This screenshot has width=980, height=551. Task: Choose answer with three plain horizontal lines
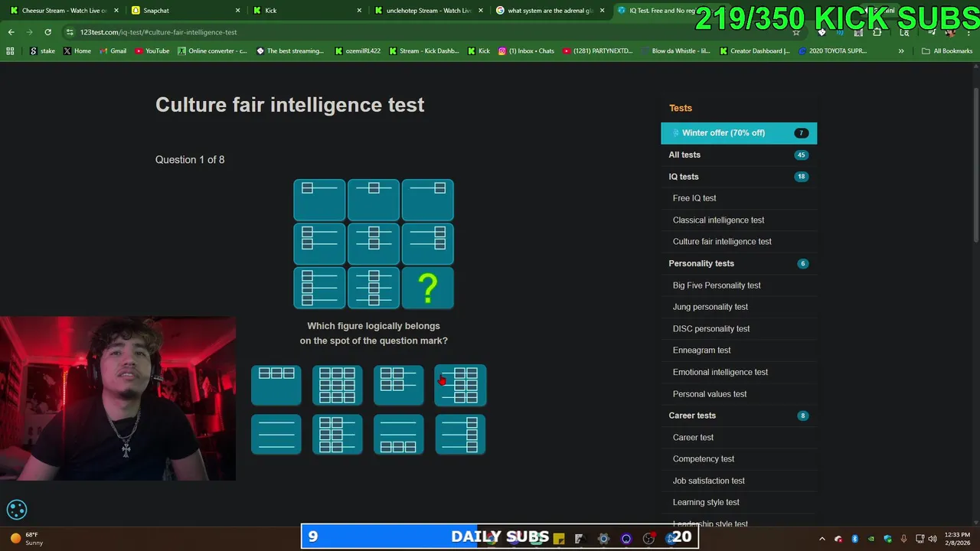(276, 435)
